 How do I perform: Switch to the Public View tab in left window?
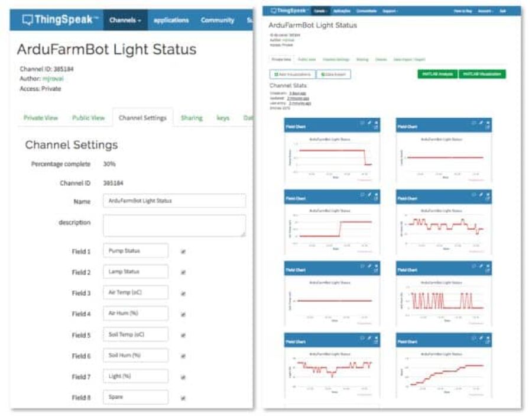88,118
